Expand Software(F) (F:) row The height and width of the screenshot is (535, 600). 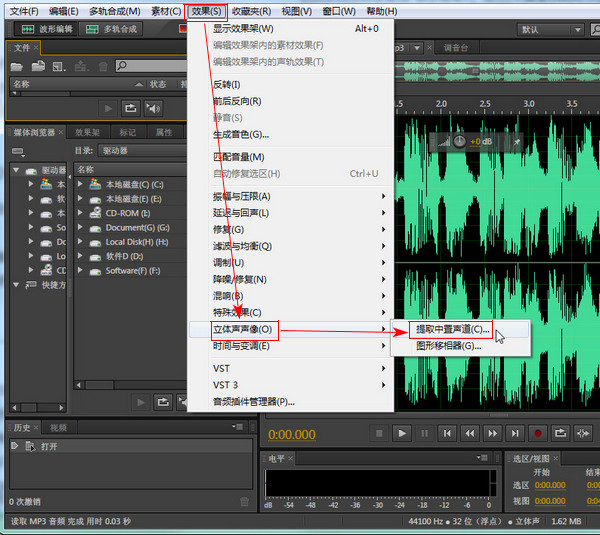pyautogui.click(x=80, y=270)
